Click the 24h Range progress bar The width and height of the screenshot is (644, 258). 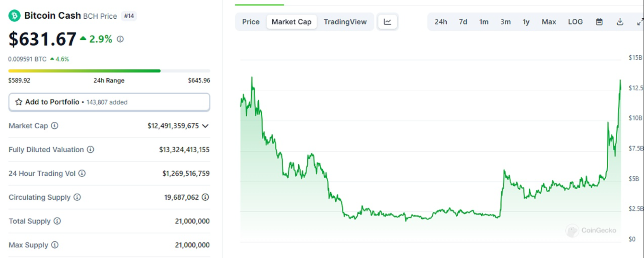click(109, 71)
